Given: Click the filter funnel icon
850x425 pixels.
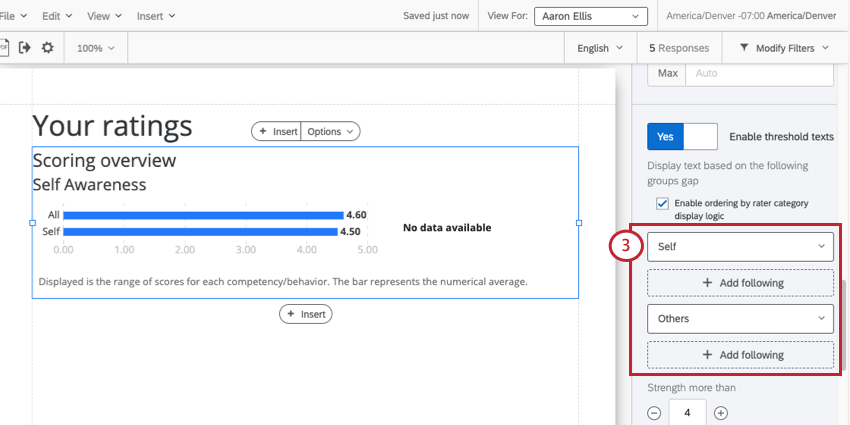Looking at the screenshot, I should pos(744,48).
